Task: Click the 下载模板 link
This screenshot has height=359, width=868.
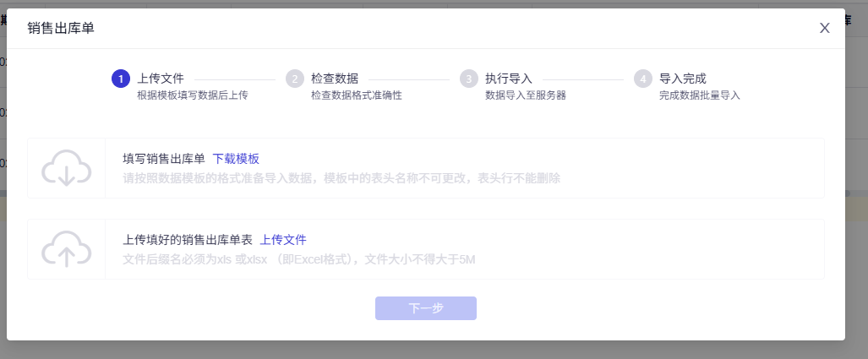Action: (236, 160)
